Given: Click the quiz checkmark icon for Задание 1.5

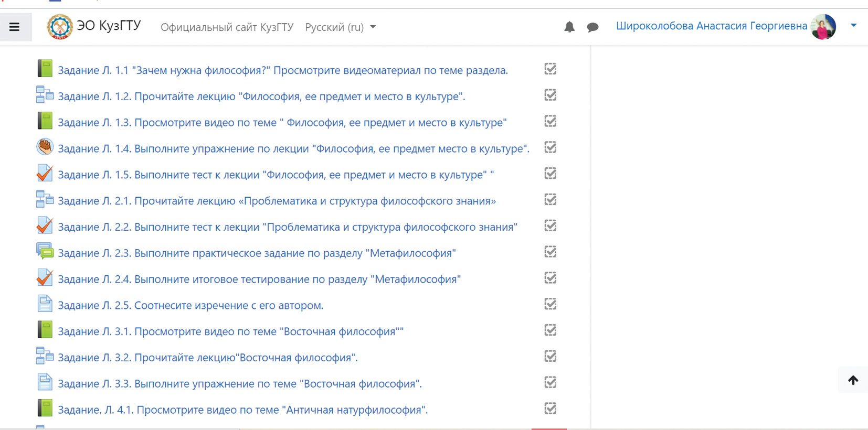Looking at the screenshot, I should (x=45, y=174).
